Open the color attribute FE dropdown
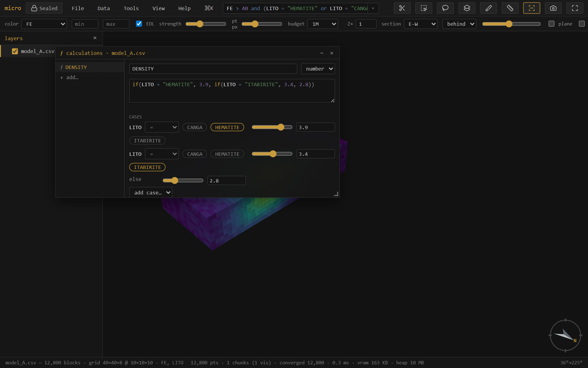Image resolution: width=588 pixels, height=368 pixels. (44, 24)
